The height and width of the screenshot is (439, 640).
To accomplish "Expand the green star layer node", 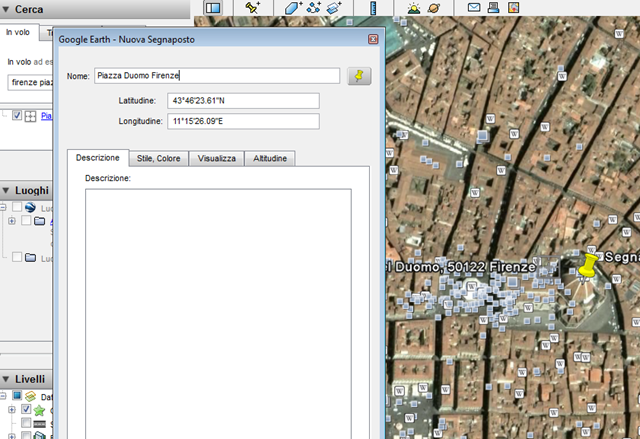I will click(x=11, y=409).
